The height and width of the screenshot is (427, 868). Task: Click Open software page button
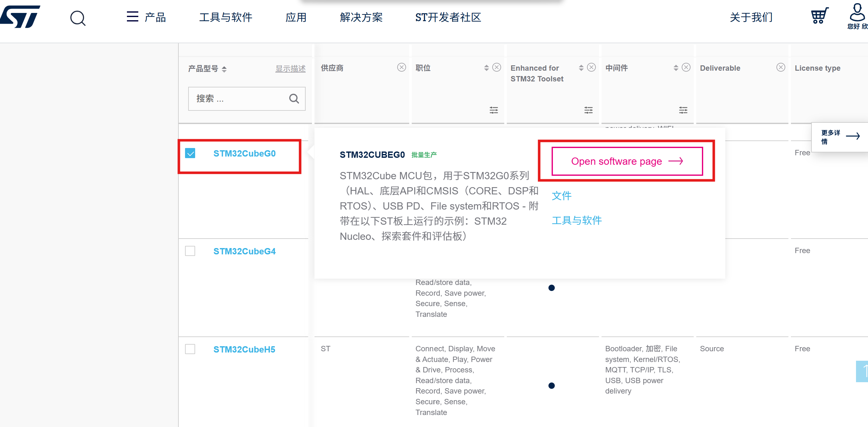[627, 161]
